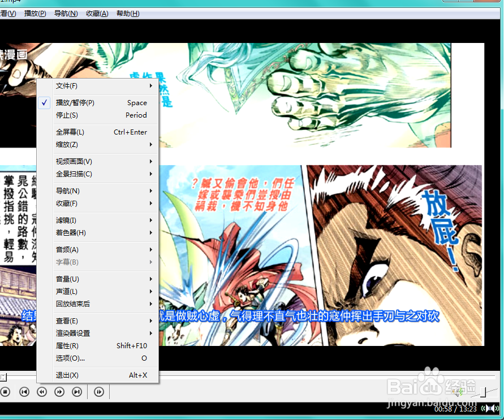Click the frame step button

click(98, 392)
